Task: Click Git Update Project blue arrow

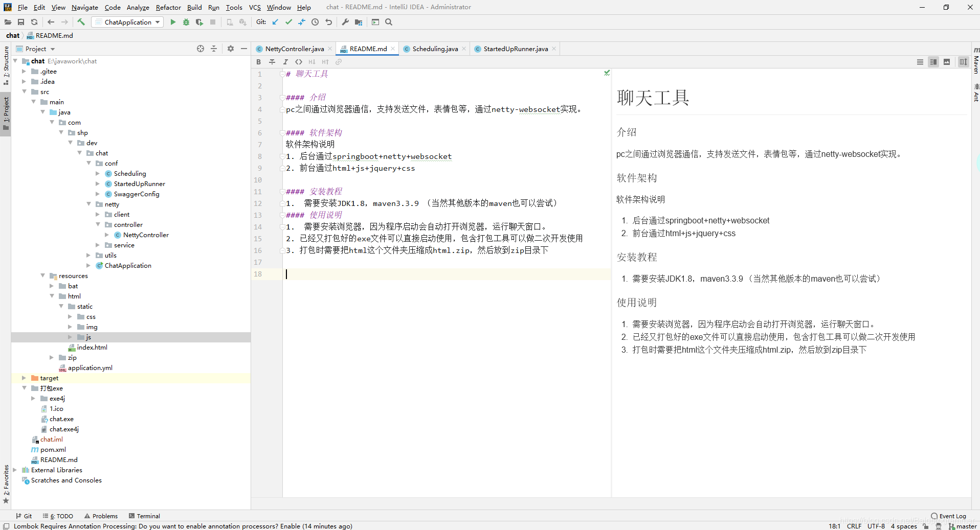Action: point(275,22)
